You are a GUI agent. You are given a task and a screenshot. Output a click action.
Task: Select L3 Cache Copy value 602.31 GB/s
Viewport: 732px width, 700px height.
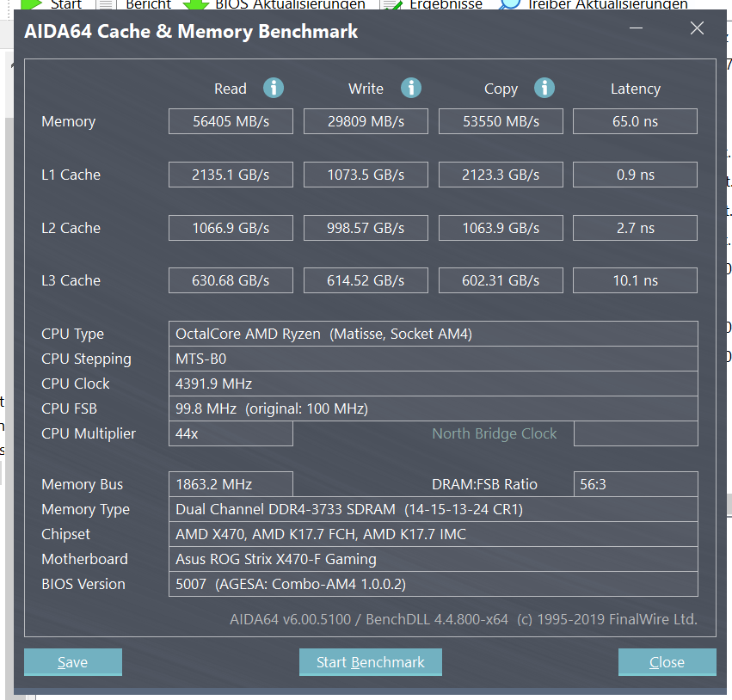coord(501,280)
